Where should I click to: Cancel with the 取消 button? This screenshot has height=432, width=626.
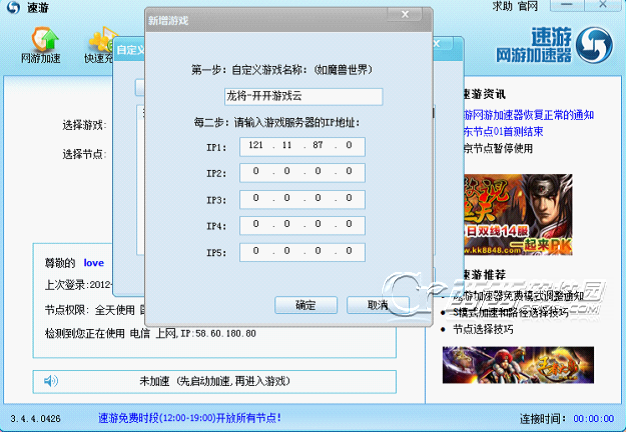coord(378,305)
